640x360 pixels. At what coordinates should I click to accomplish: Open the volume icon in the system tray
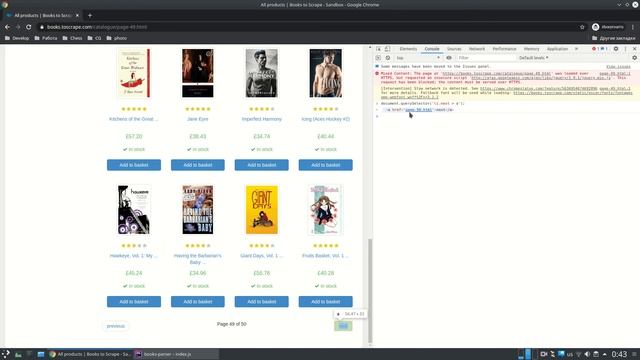[x=587, y=354]
